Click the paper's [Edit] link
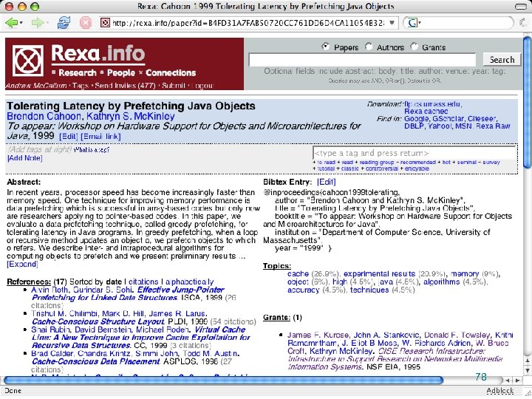The height and width of the screenshot is (399, 532). pyautogui.click(x=68, y=137)
